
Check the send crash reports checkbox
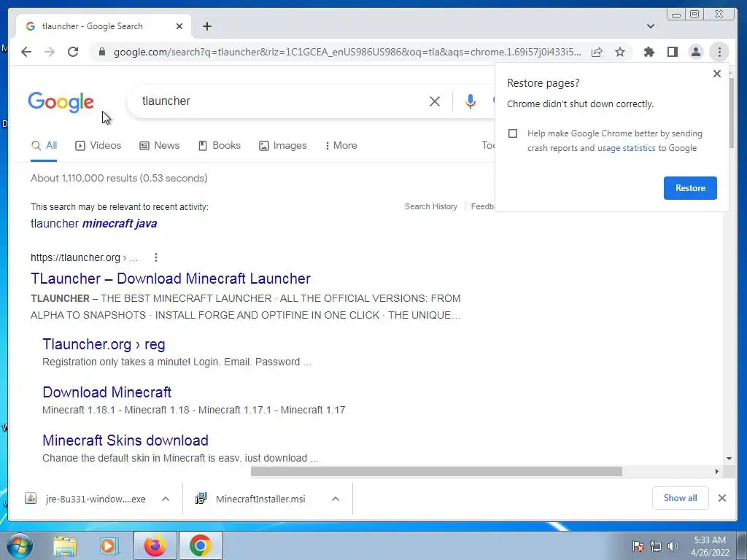513,133
